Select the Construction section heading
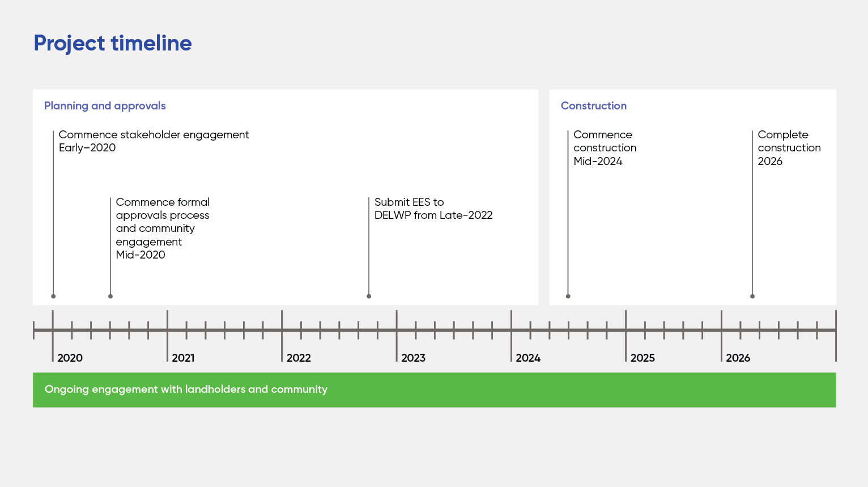Screen dimensions: 868x487 click(594, 106)
